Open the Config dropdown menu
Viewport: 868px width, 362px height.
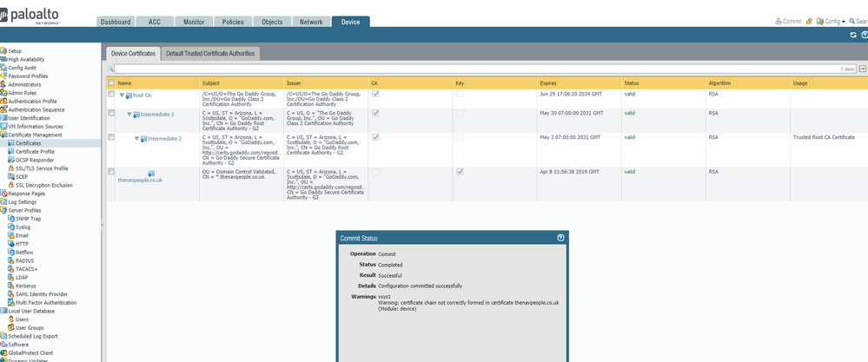[x=831, y=22]
